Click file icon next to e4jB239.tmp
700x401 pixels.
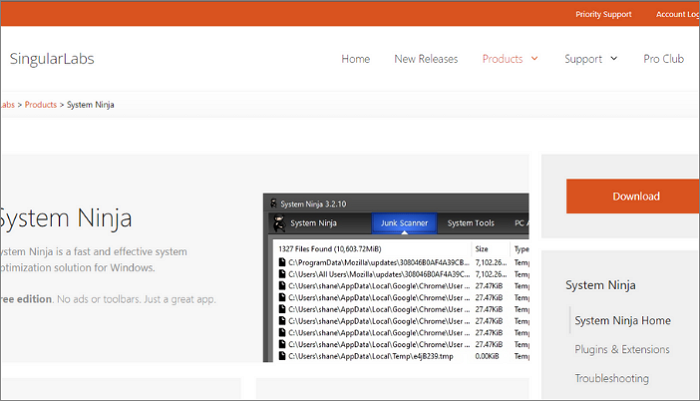(283, 353)
